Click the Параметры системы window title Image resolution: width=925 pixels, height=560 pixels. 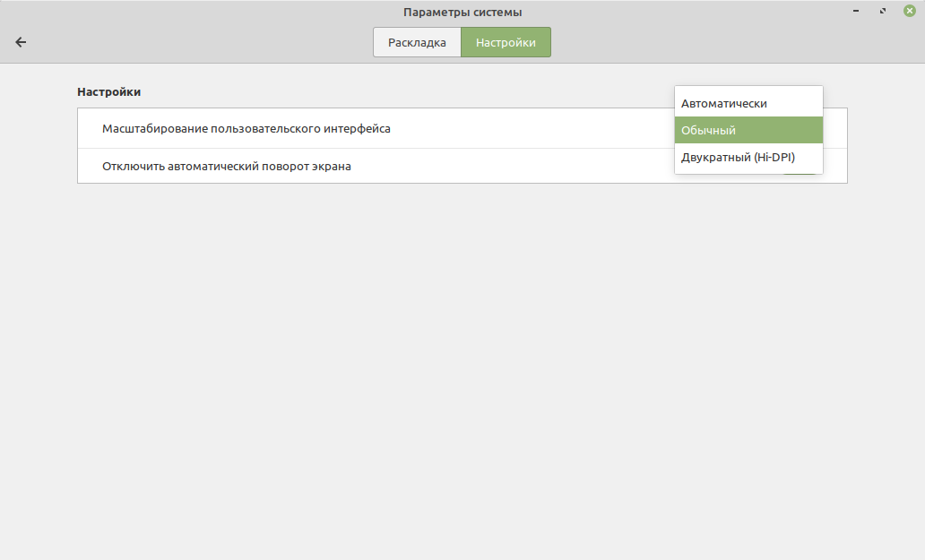[462, 13]
